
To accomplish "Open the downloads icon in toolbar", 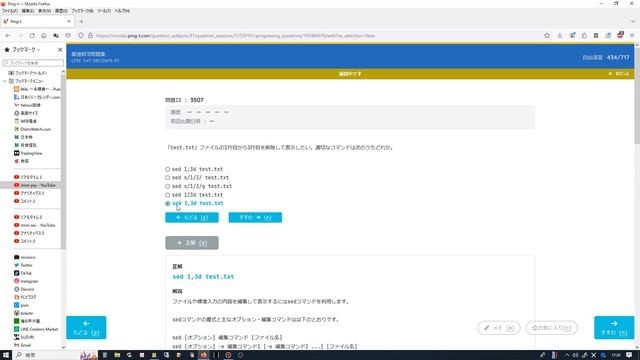I will [x=560, y=36].
